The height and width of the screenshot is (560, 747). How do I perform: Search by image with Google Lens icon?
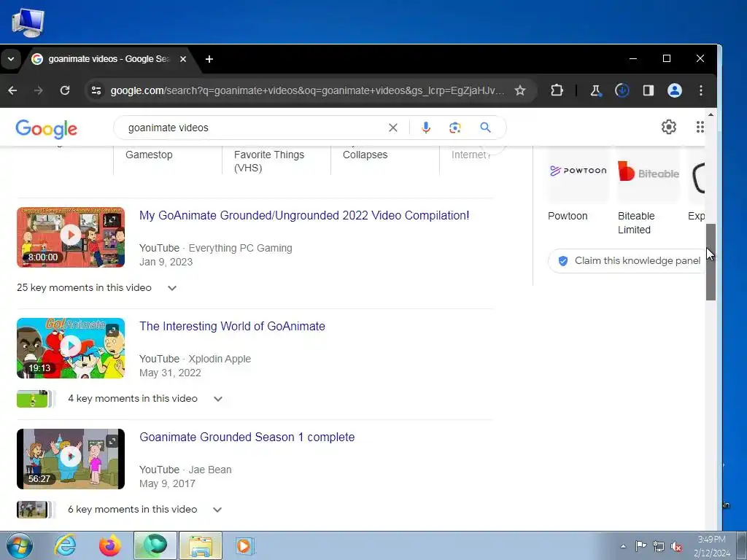click(455, 128)
